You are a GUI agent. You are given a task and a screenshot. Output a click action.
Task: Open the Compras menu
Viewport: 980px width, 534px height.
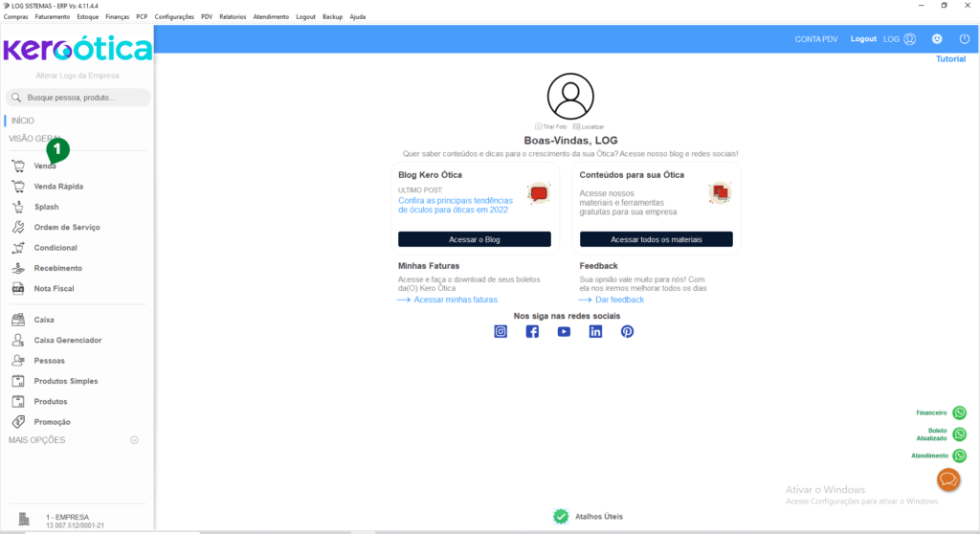click(15, 17)
